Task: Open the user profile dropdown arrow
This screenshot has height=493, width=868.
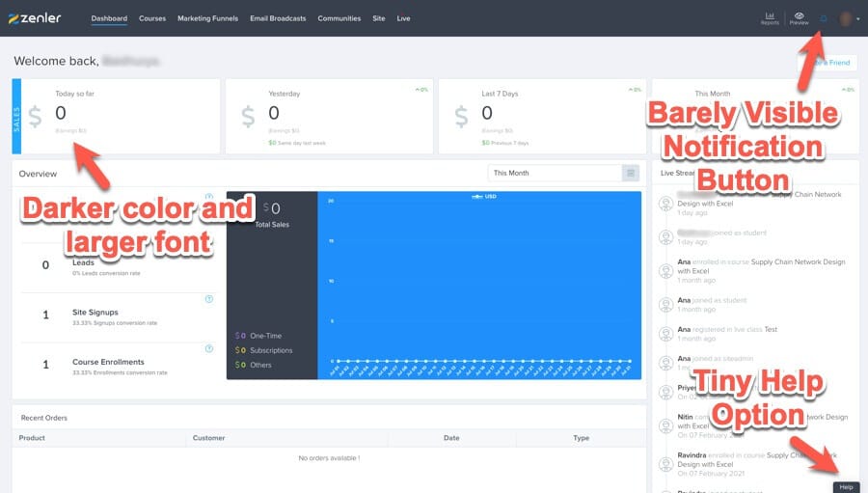Action: click(858, 19)
